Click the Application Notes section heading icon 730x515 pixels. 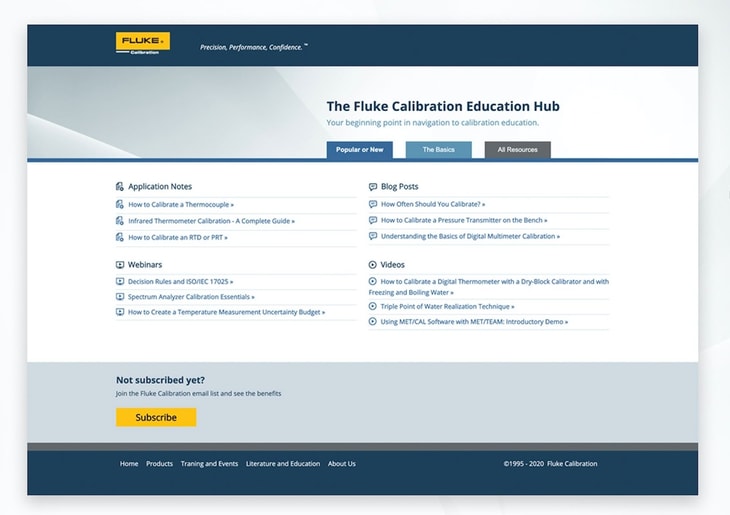[120, 186]
